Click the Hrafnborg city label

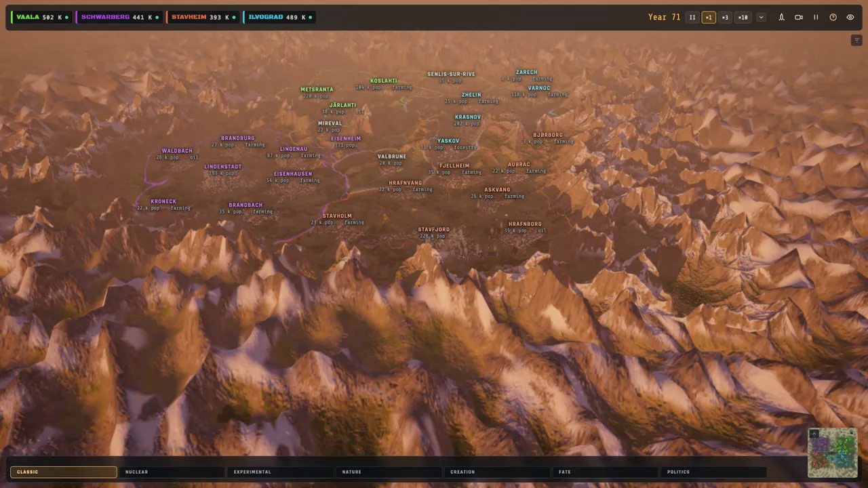point(525,224)
